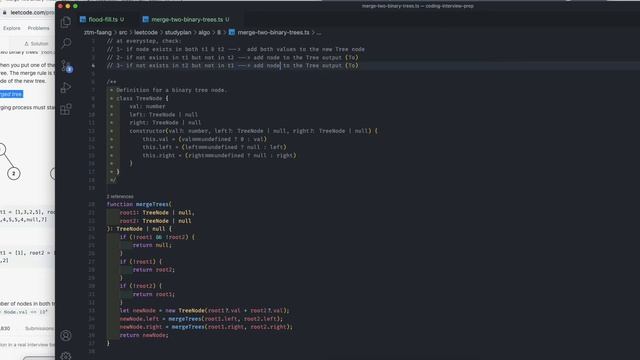Viewport: 640px width, 360px height.
Task: Click TypeScript icon on merge-two-binary-trees.ts tab
Action: tap(145, 19)
